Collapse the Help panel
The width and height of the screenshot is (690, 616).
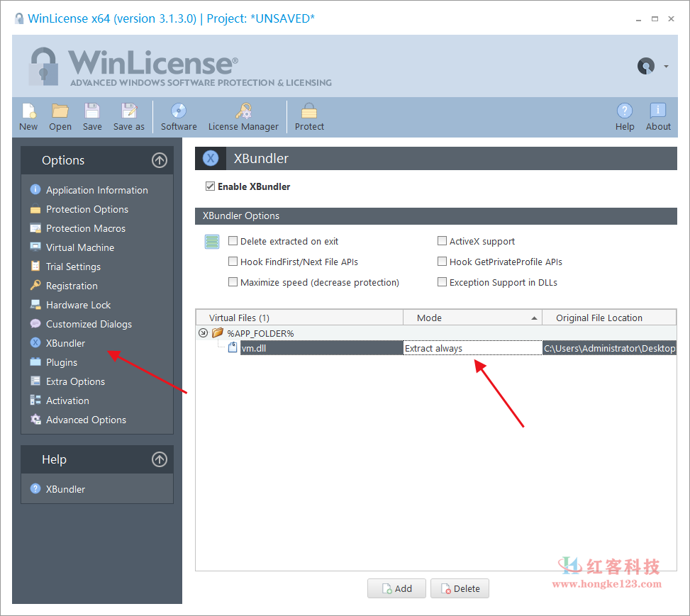160,459
